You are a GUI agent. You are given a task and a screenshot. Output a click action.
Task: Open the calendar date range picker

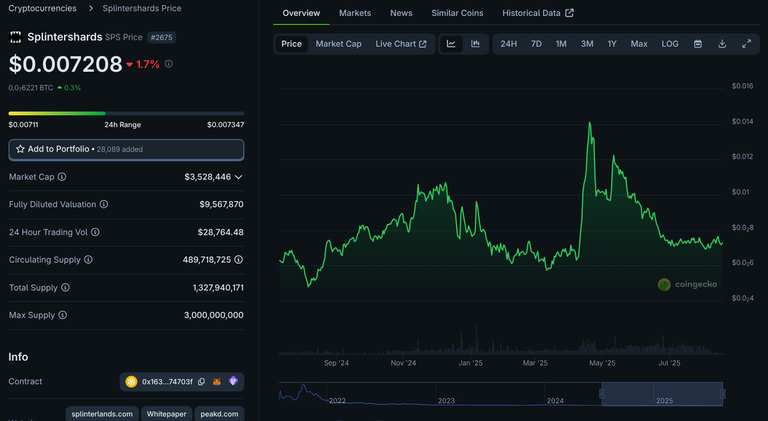pos(698,44)
